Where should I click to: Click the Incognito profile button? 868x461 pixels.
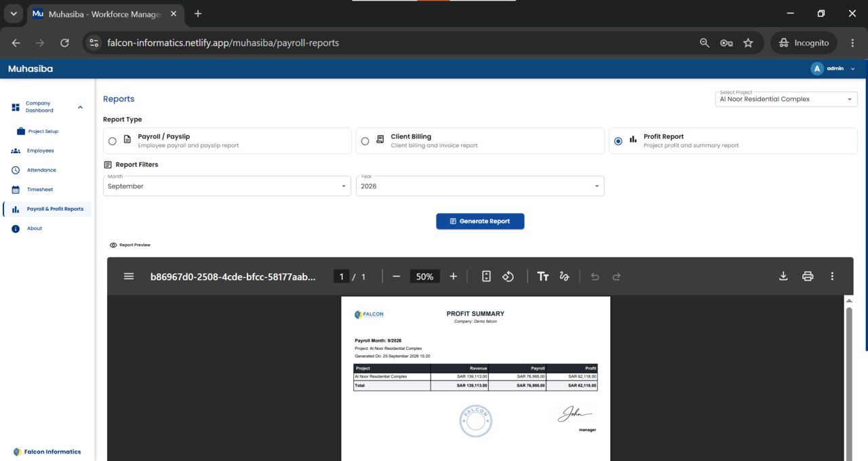pyautogui.click(x=804, y=43)
